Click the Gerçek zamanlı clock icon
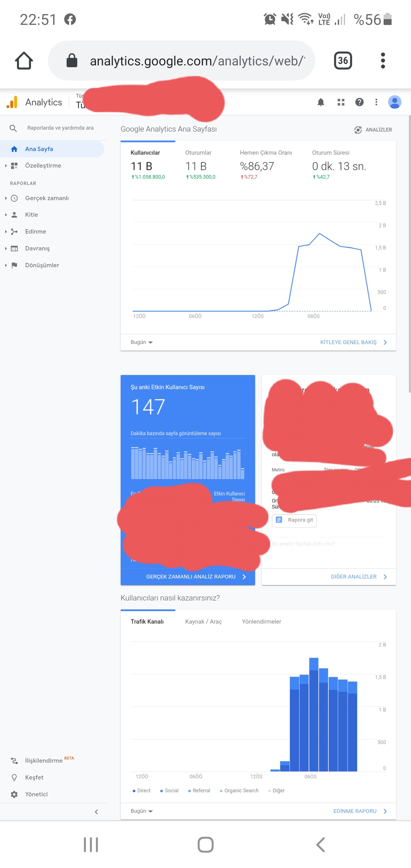Viewport: 411px width, 868px height. 14,198
